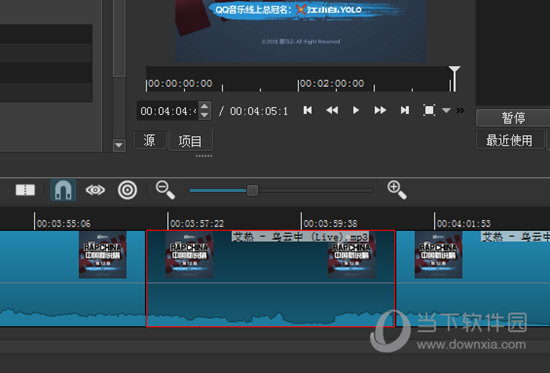Skip to the previous point button
Screen dimensions: 550x373
click(308, 110)
